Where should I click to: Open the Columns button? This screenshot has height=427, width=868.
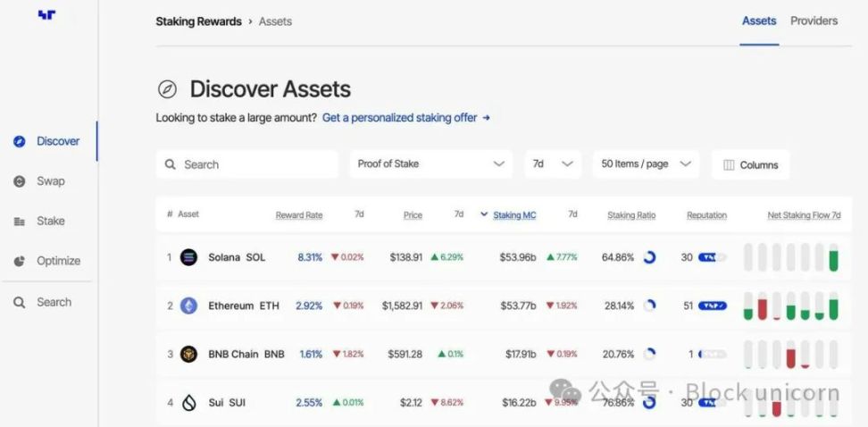[751, 165]
